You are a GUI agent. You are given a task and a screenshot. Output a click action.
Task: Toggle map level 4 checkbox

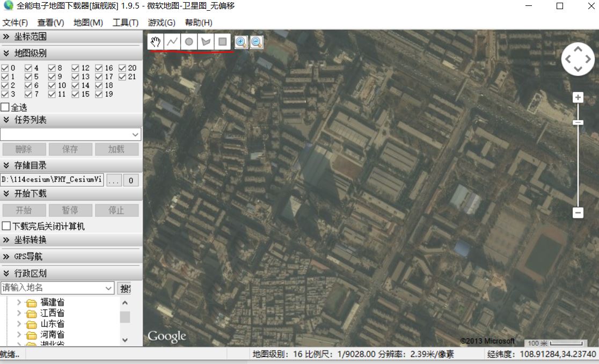click(x=28, y=68)
